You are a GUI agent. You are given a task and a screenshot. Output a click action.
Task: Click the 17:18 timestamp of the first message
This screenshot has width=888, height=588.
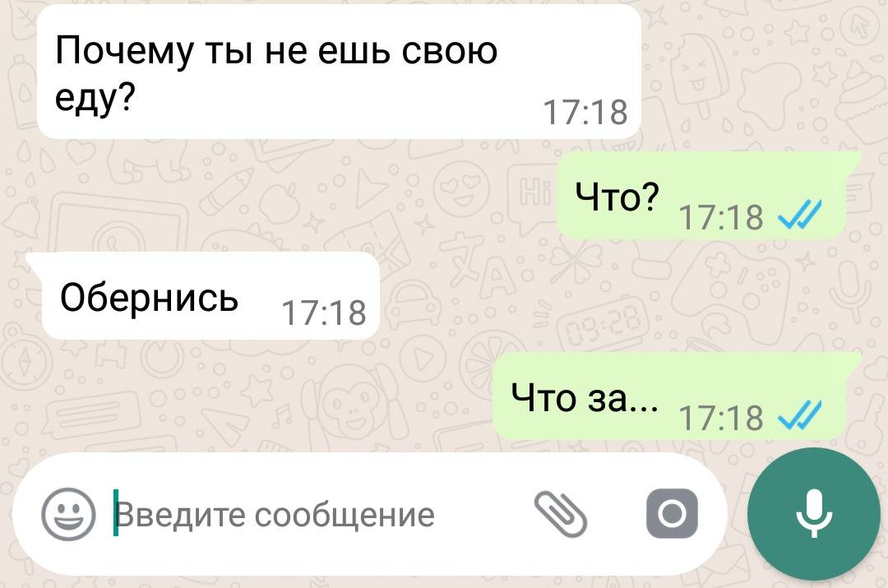585,112
